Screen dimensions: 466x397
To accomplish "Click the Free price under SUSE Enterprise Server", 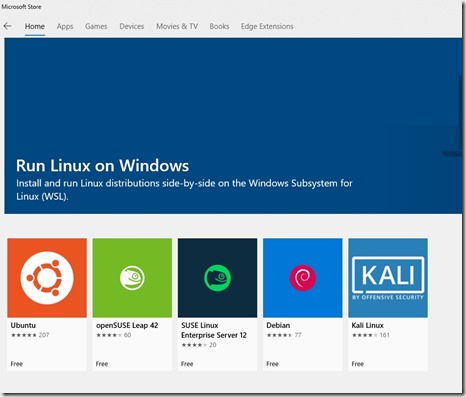I will [187, 364].
